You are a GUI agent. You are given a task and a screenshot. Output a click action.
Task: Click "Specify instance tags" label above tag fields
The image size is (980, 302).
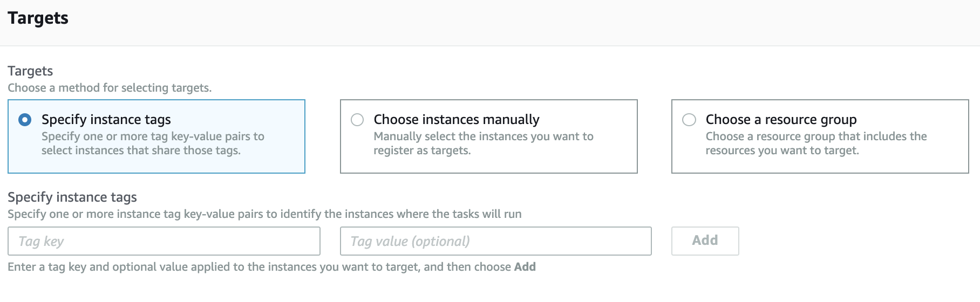click(x=72, y=197)
